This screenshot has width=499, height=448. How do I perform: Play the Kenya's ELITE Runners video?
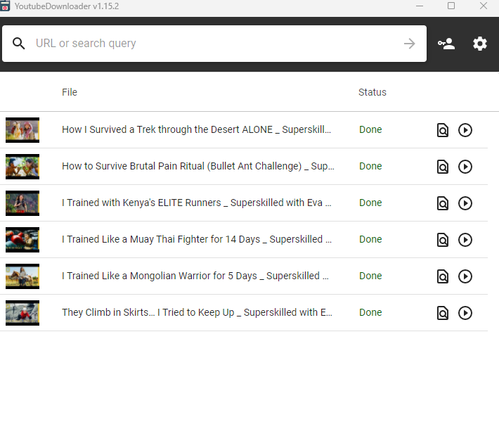(465, 203)
